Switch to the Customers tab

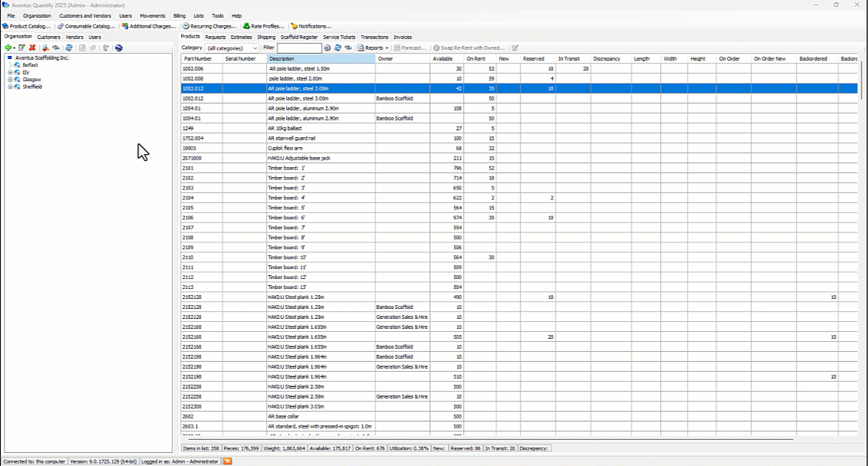coord(49,37)
